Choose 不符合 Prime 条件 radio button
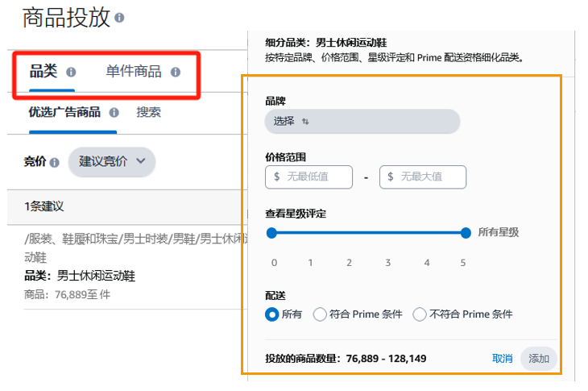 420,314
